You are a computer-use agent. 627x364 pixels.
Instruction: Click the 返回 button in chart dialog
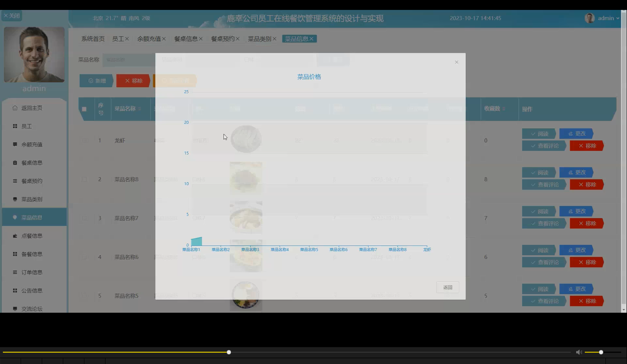(x=448, y=287)
